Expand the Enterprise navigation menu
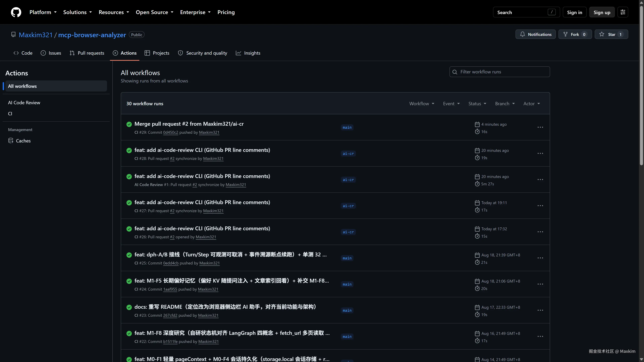The height and width of the screenshot is (362, 644). click(x=196, y=12)
